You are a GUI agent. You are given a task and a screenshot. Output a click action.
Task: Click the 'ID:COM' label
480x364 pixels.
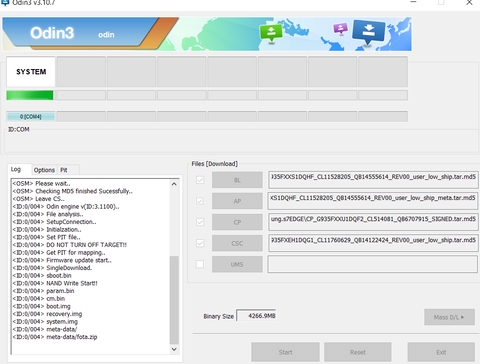point(19,129)
